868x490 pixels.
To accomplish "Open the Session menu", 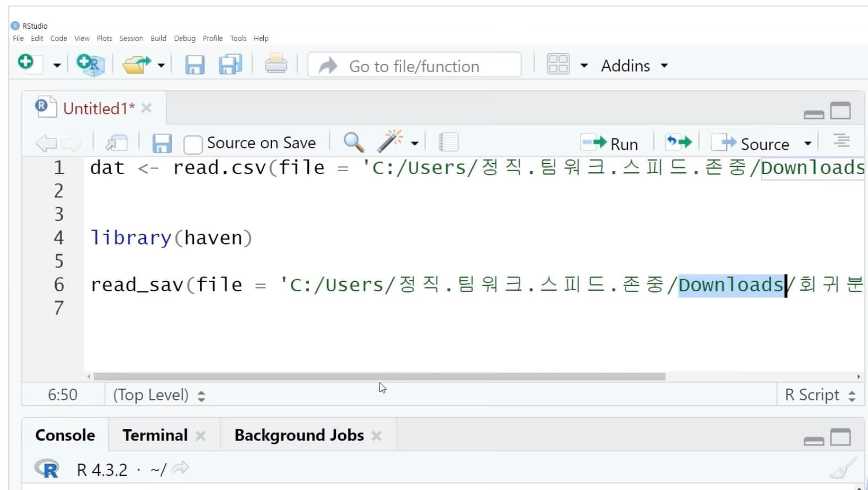I will tap(131, 39).
